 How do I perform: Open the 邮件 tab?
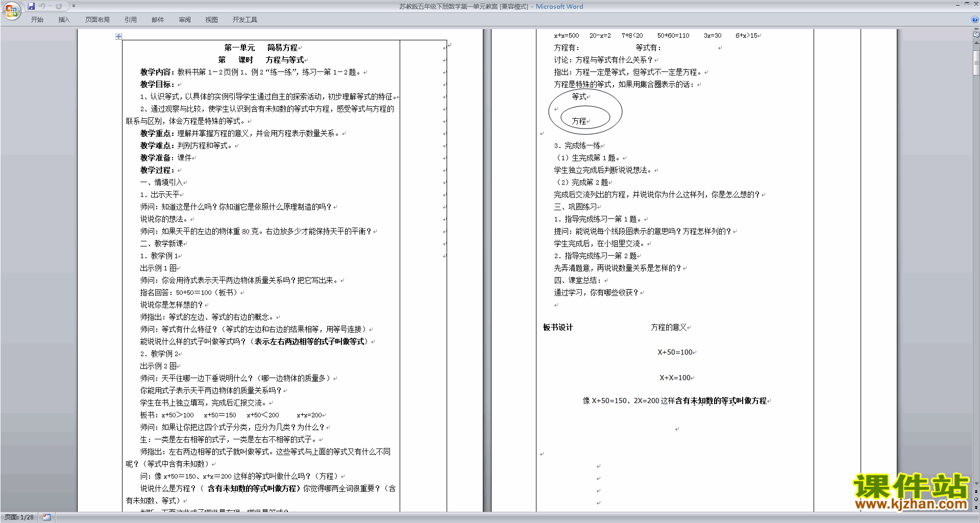pos(158,20)
